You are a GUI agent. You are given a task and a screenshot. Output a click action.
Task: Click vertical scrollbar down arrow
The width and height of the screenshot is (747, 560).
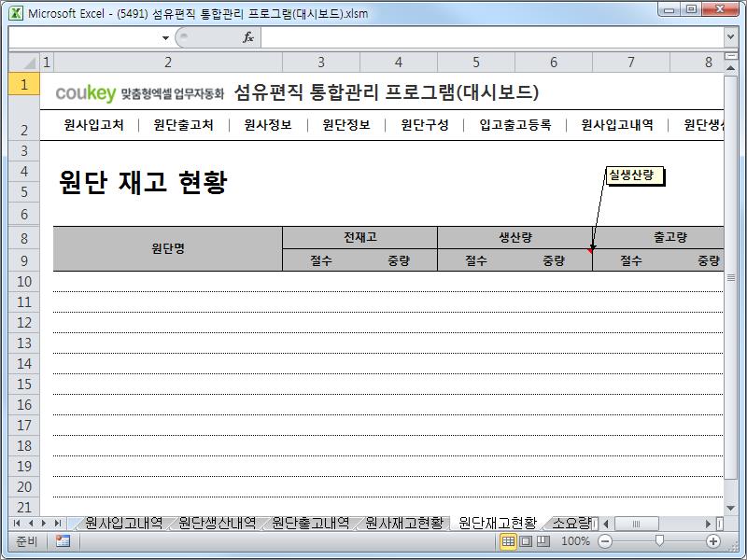(x=730, y=508)
